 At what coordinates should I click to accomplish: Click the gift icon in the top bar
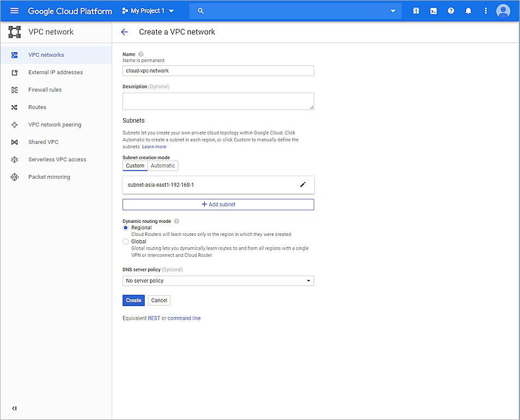coord(416,11)
